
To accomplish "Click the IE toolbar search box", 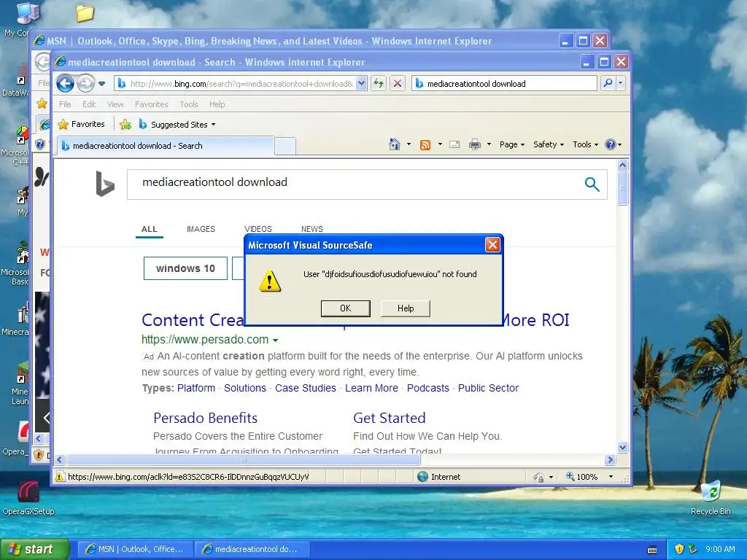I will (504, 84).
